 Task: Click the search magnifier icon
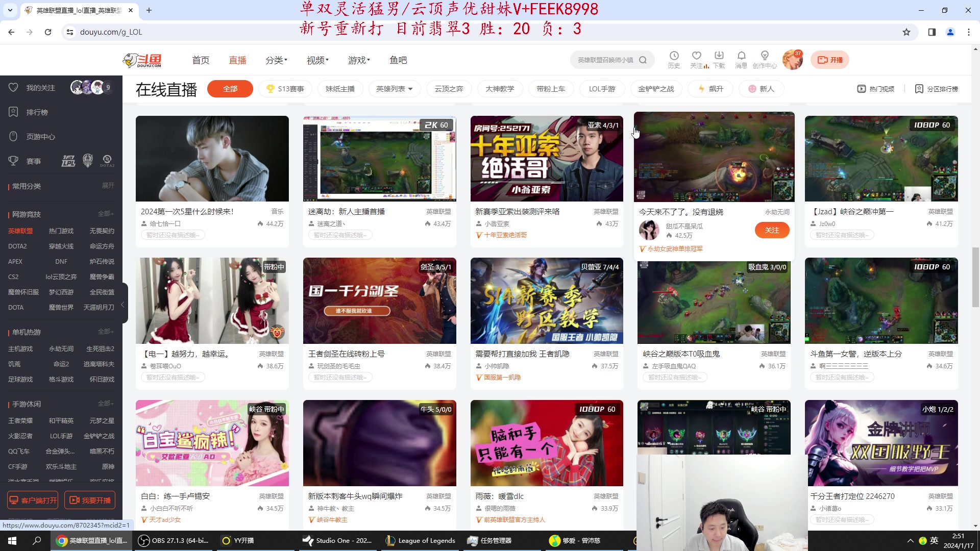[643, 60]
